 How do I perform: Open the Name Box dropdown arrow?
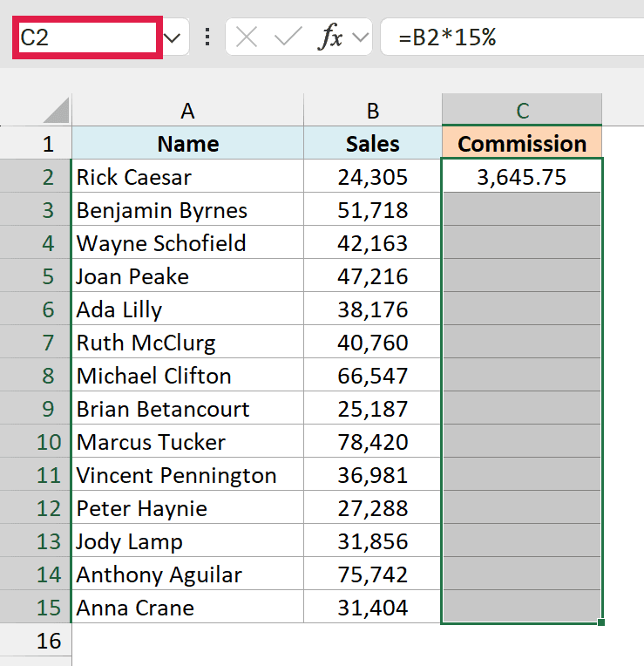pos(173,37)
